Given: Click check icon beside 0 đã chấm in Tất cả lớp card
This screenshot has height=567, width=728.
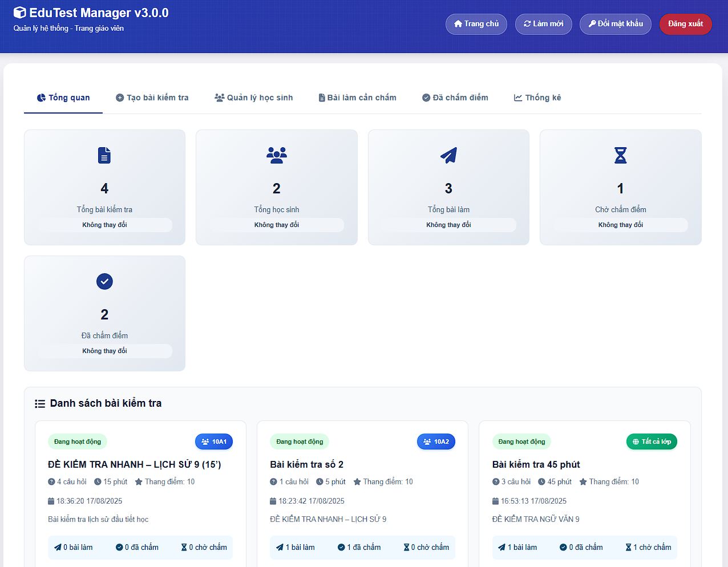Looking at the screenshot, I should [563, 547].
